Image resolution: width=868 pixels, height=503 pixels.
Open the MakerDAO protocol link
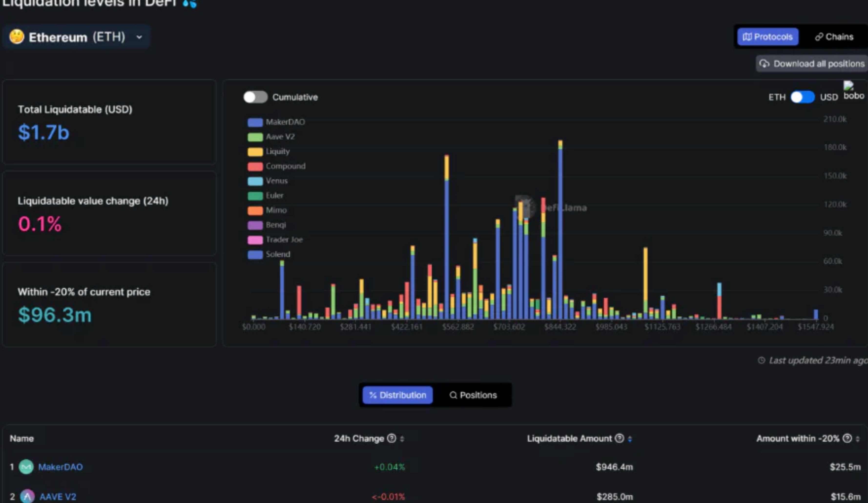pyautogui.click(x=60, y=467)
